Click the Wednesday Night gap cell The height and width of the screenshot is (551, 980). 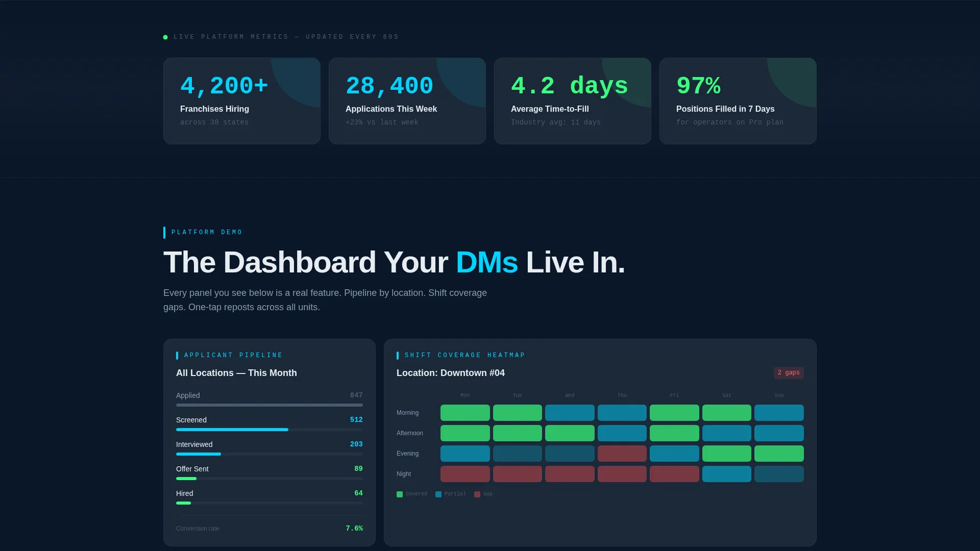570,474
